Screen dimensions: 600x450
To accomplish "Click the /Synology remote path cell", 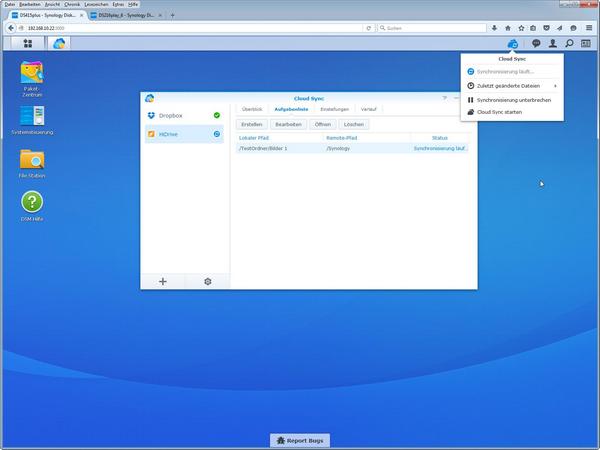I will (338, 148).
